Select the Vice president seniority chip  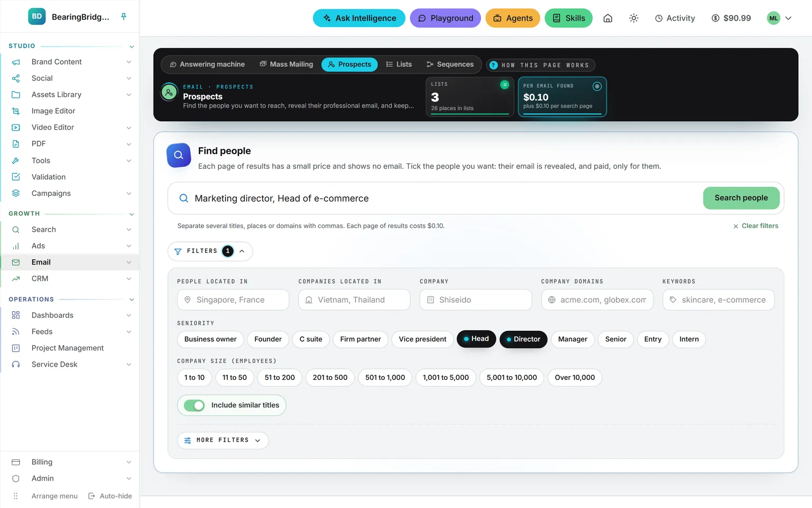422,339
